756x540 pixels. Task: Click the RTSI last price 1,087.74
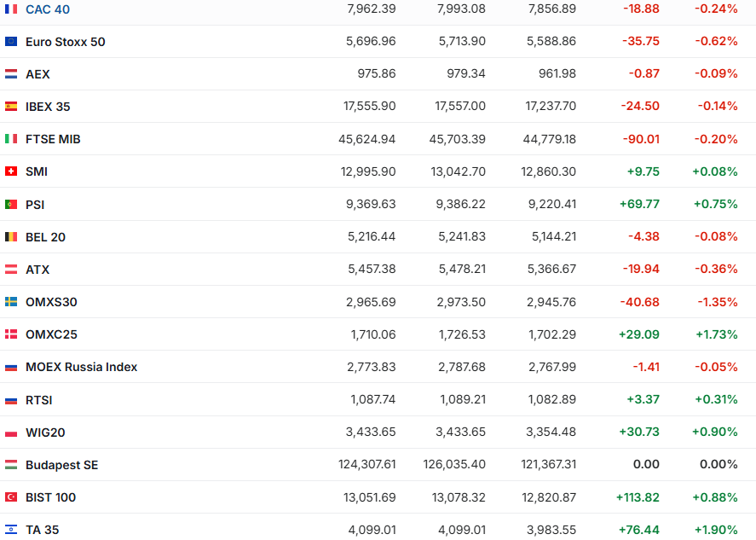tap(372, 399)
